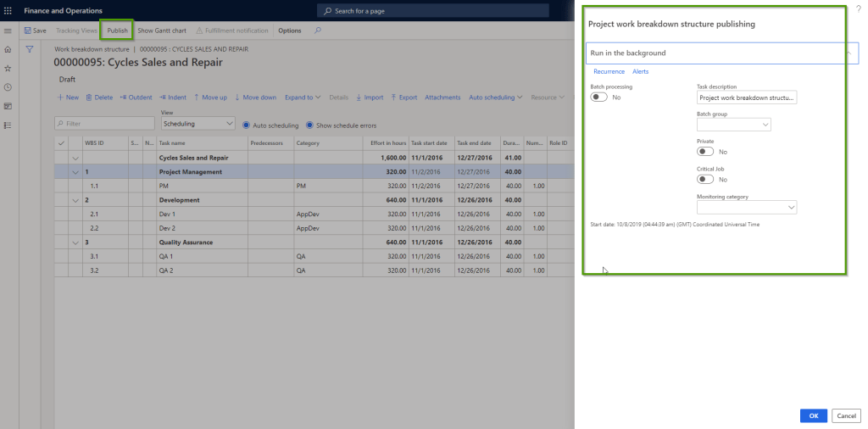Click the Save icon in the toolbar

click(29, 31)
